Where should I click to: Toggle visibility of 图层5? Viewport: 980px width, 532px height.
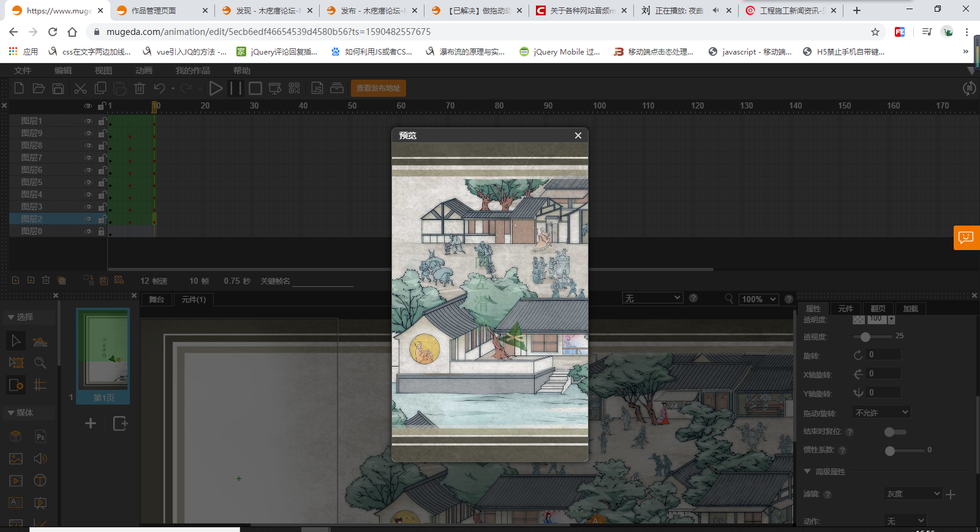88,182
